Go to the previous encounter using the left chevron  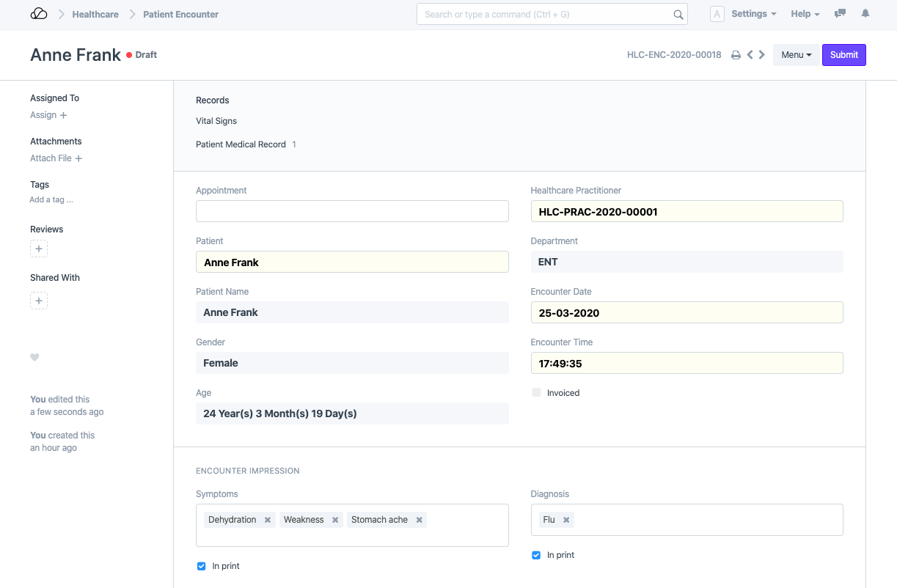[749, 54]
